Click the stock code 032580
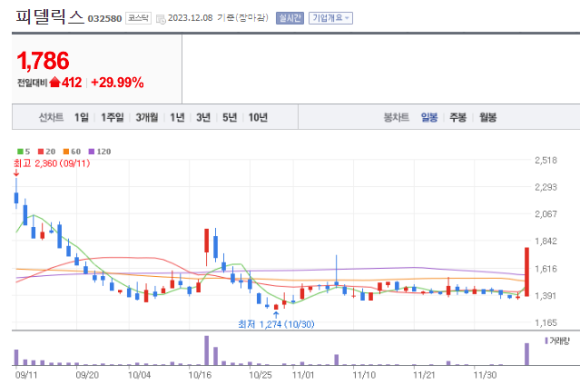The width and height of the screenshot is (580, 385). coord(105,19)
